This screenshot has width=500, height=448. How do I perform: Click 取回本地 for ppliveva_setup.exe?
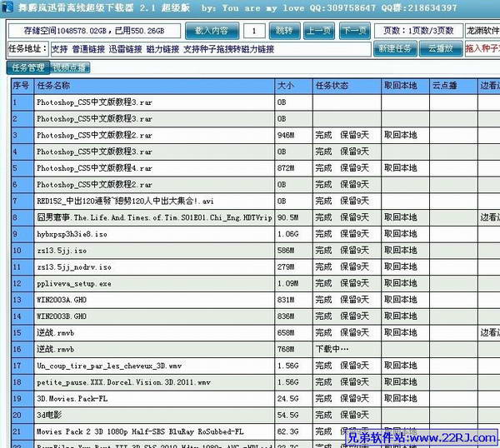coord(400,283)
